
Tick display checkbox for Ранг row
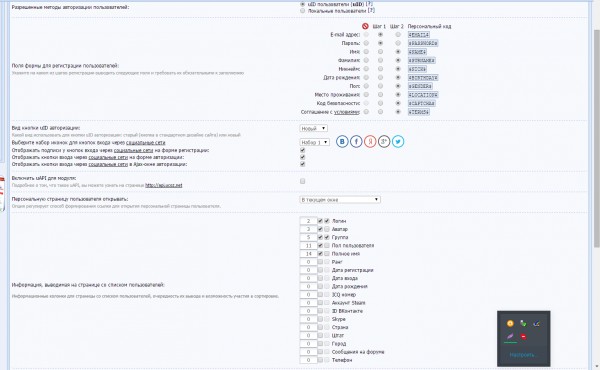pyautogui.click(x=320, y=262)
